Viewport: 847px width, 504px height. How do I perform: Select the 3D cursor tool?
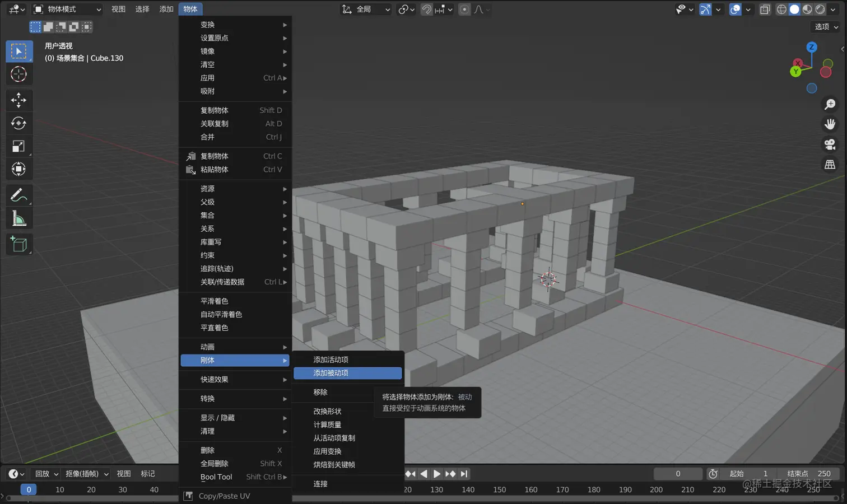click(x=19, y=74)
